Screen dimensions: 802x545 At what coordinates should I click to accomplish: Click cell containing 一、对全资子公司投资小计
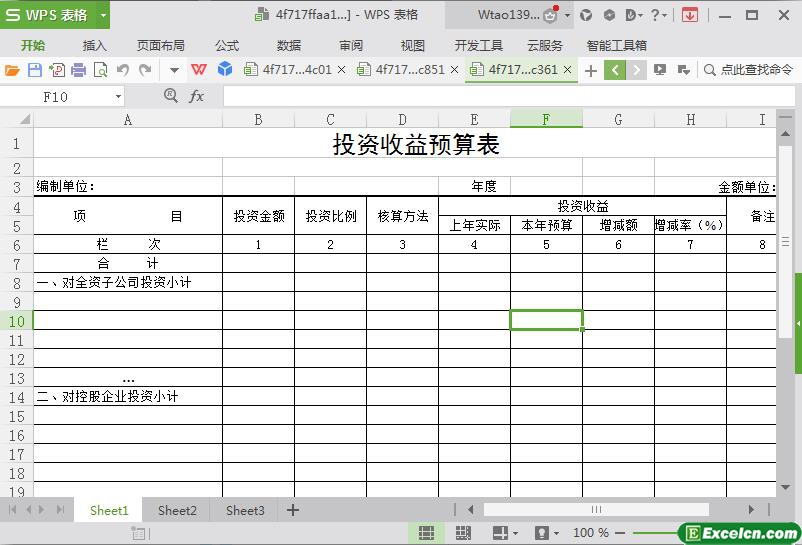128,283
